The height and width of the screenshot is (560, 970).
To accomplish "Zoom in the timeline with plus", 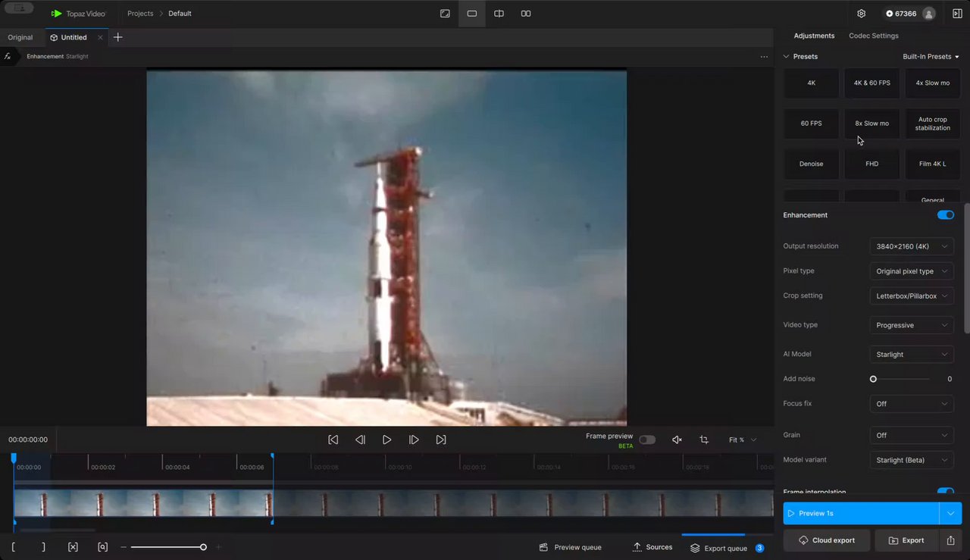I will tap(218, 547).
